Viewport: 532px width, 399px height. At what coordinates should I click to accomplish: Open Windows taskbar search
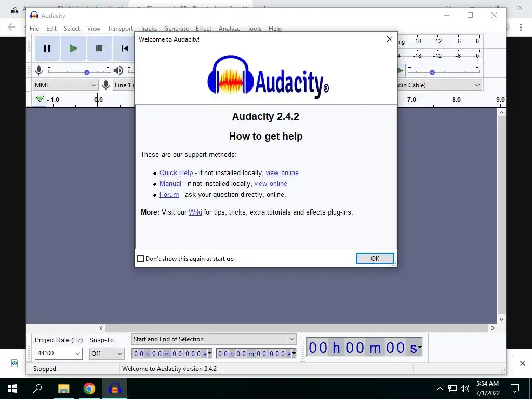pos(37,388)
